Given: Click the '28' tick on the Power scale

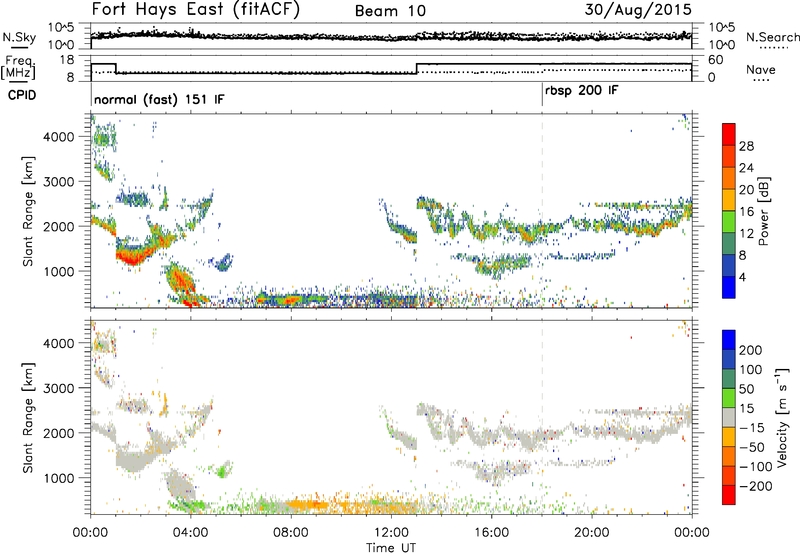Looking at the screenshot, I should click(x=746, y=146).
